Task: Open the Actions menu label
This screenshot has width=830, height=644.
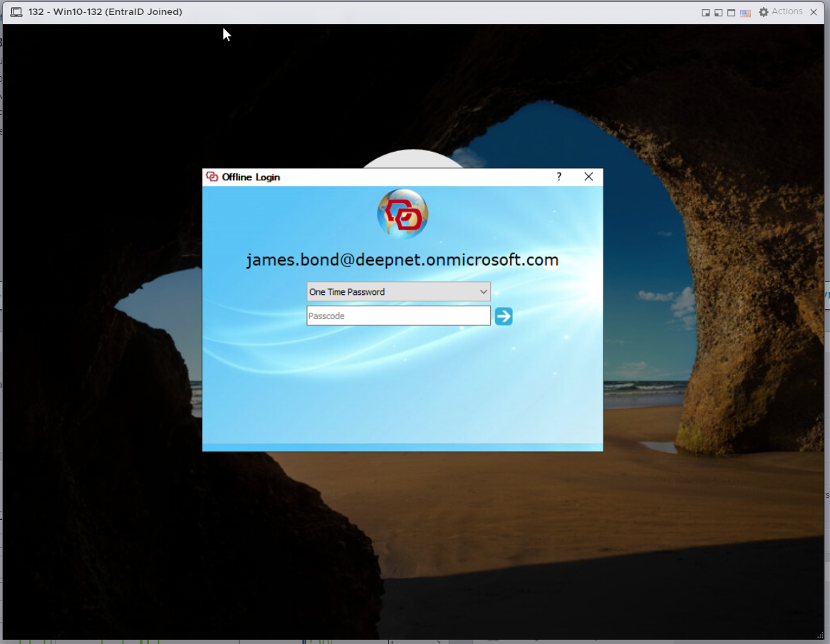Action: [787, 11]
